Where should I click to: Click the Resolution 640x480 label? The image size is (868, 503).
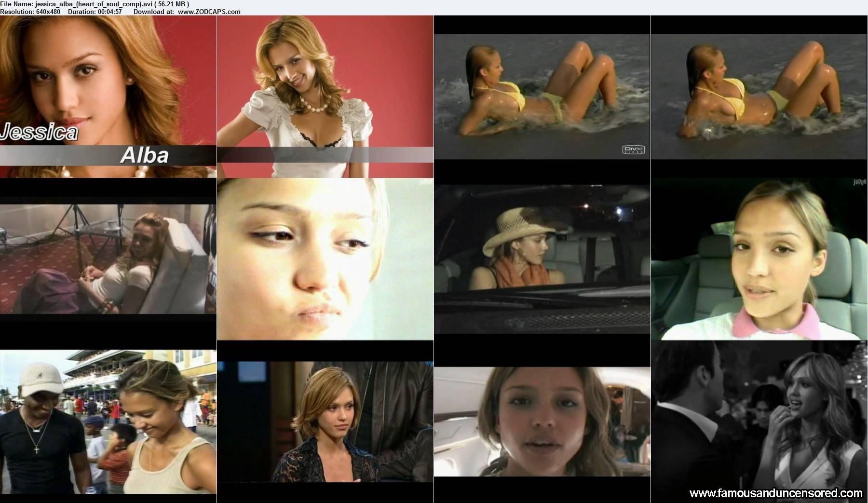(x=30, y=12)
